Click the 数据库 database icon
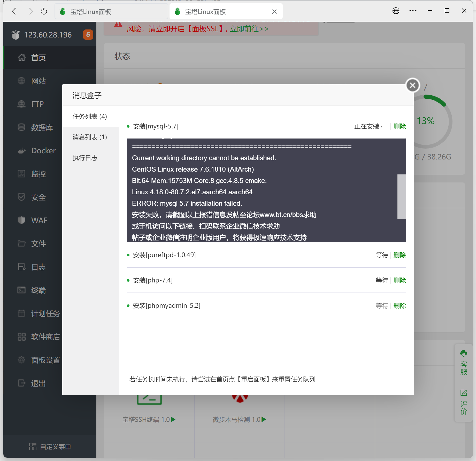476x461 pixels. 21,127
